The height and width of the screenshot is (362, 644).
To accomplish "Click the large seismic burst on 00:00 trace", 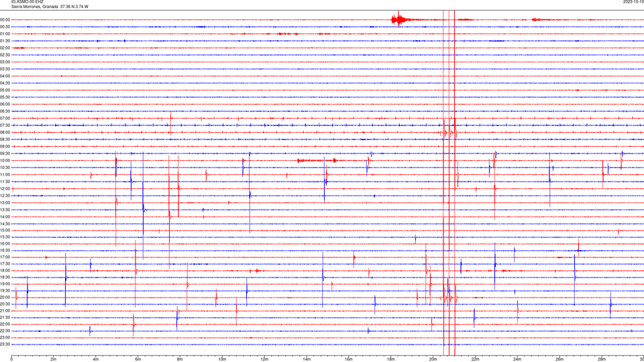I will (398, 19).
